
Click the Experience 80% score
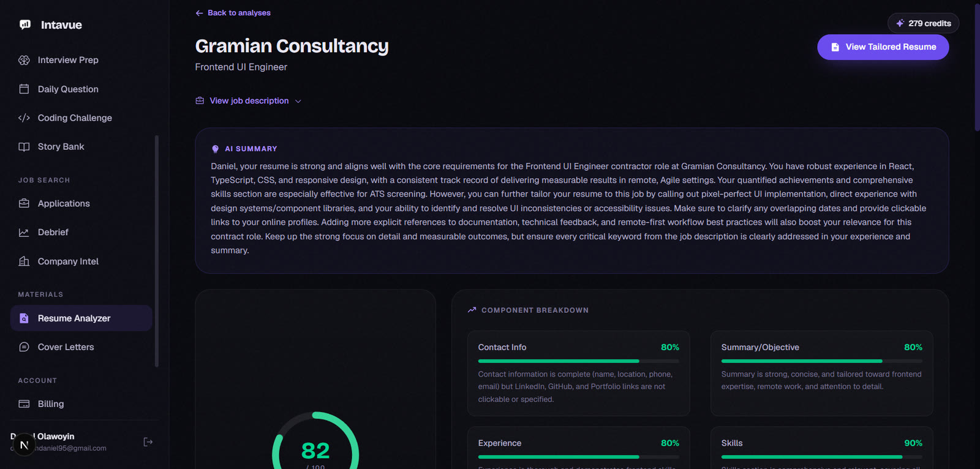tap(669, 443)
